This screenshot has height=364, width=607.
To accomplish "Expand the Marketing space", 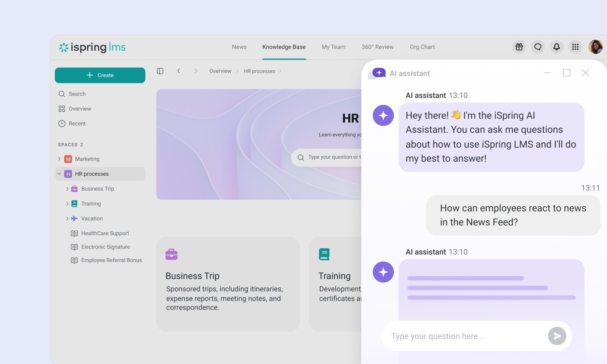I will tap(59, 159).
